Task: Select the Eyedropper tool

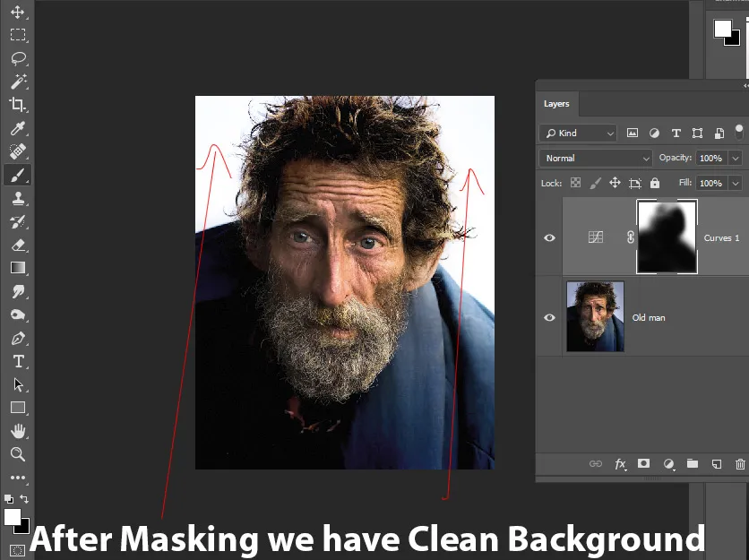Action: tap(18, 128)
